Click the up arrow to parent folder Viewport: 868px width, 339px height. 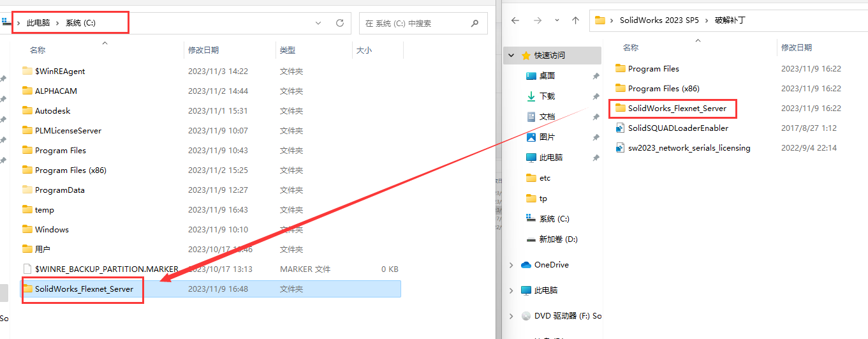(x=575, y=20)
